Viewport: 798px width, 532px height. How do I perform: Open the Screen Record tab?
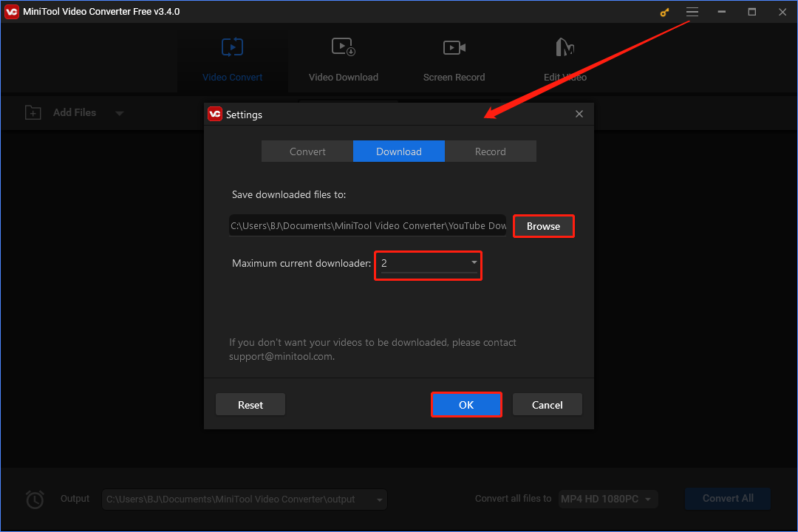(454, 61)
